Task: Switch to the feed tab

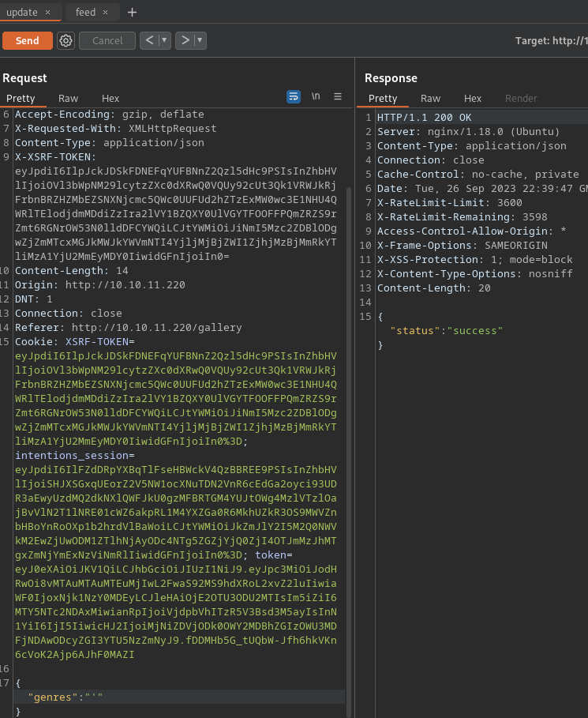Action: coord(85,12)
